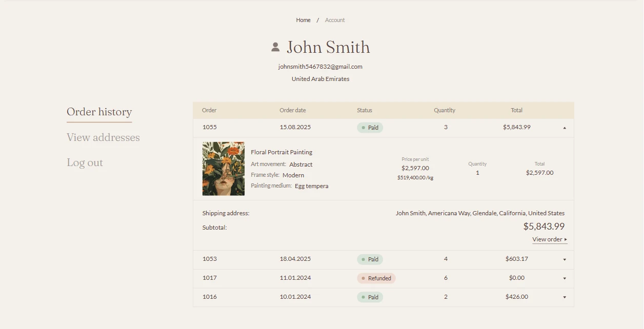Click the Paid status badge for order 1053
The width and height of the screenshot is (644, 329).
point(370,259)
